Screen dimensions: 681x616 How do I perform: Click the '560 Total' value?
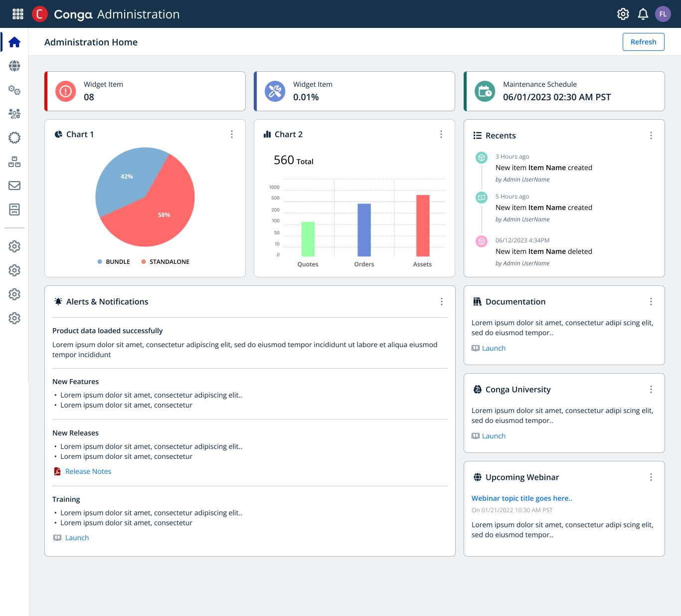pyautogui.click(x=294, y=160)
